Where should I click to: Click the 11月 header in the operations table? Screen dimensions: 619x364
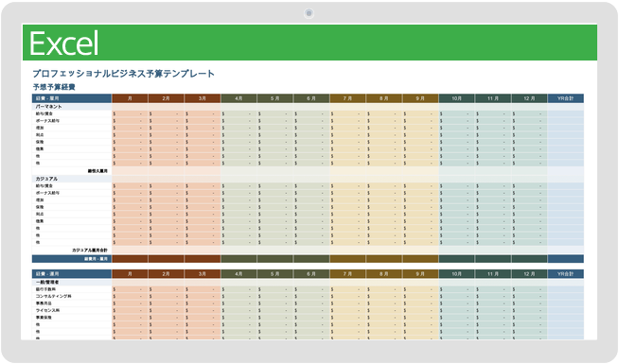pyautogui.click(x=493, y=273)
